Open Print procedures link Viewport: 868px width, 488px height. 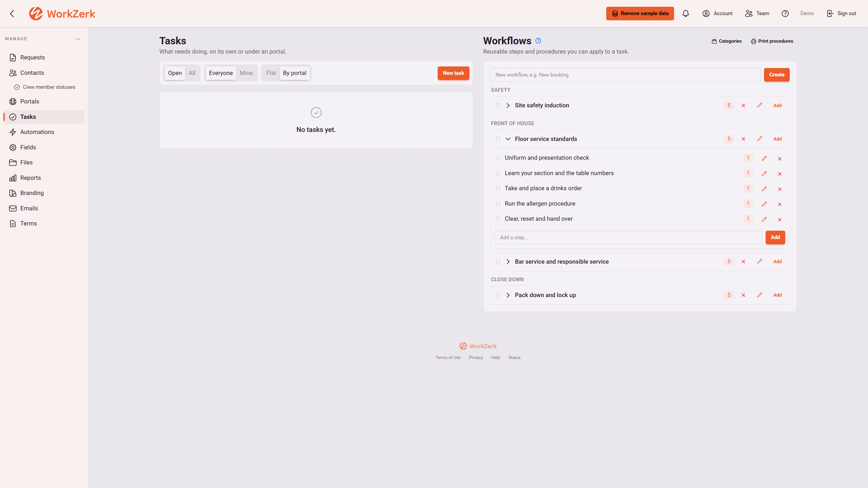pyautogui.click(x=772, y=41)
